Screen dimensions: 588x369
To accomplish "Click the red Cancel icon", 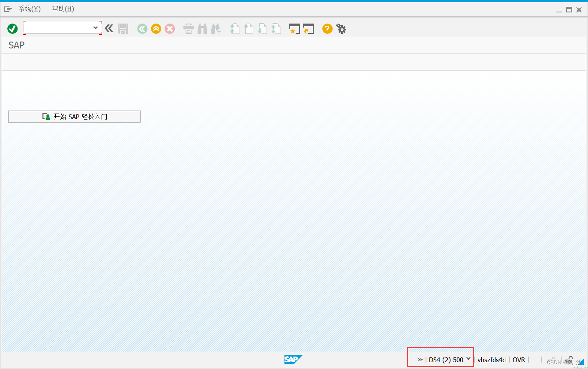I will 170,29.
